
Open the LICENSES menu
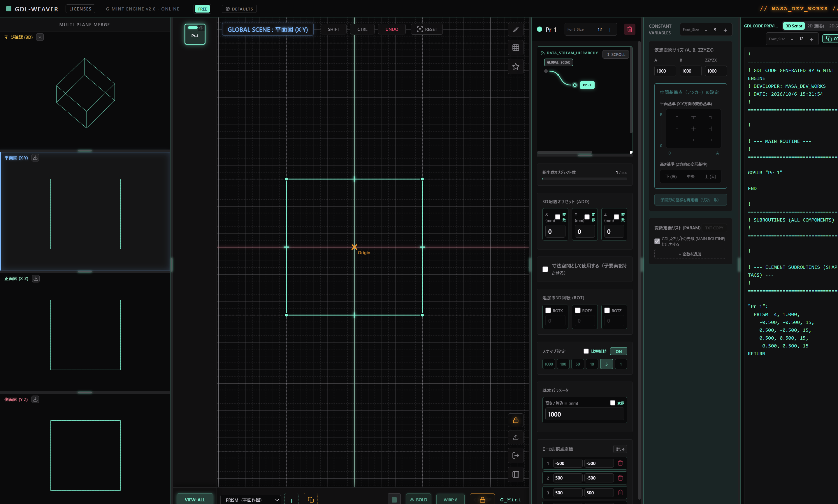click(x=80, y=9)
